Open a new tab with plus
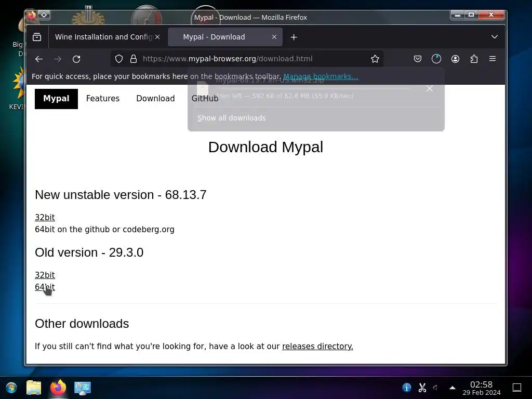Screen dimensions: 532x399 pos(294,37)
